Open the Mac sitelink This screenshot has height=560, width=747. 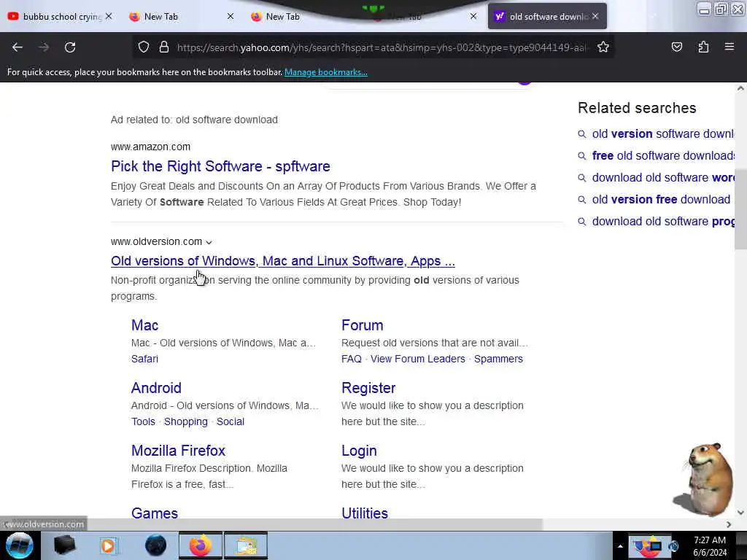pos(145,325)
